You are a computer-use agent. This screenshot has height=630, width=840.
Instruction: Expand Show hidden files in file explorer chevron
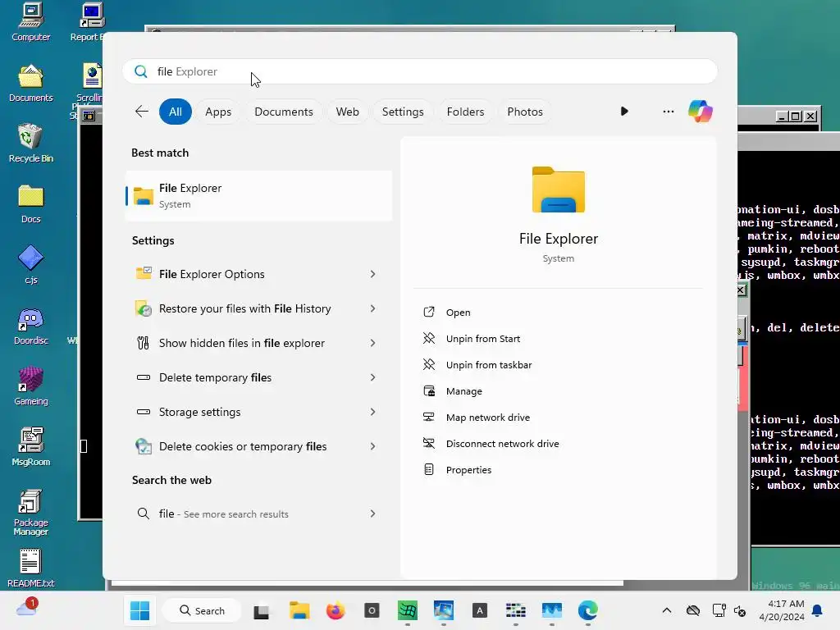pos(373,343)
